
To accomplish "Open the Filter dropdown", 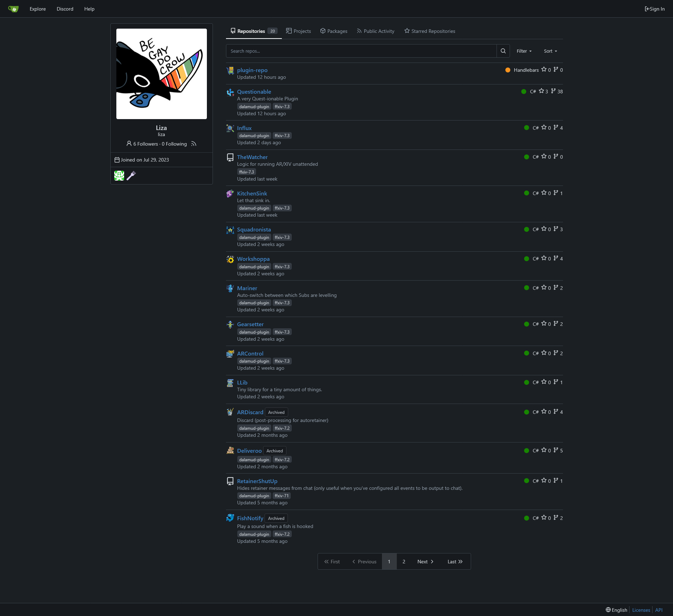I will [524, 51].
